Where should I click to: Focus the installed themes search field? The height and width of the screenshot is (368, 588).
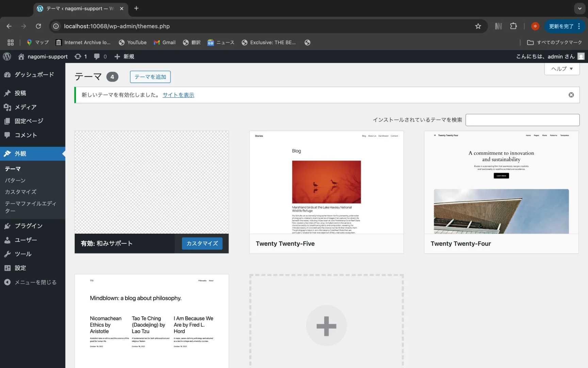[x=522, y=120]
